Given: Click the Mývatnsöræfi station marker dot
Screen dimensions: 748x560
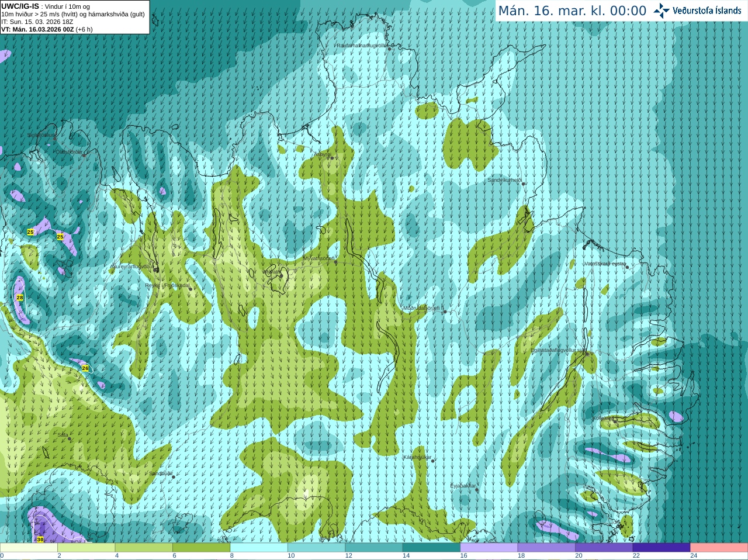Looking at the screenshot, I should coord(335,262).
